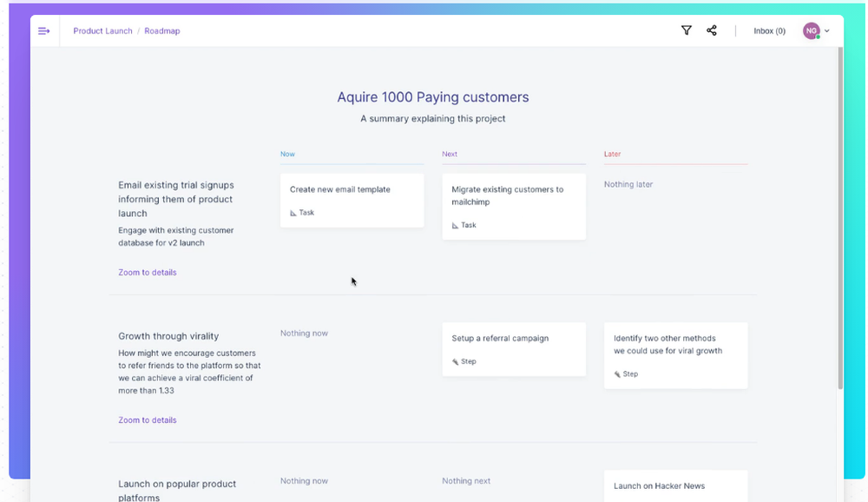
Task: Click Zoom to details under Email existing trial signups
Action: [x=148, y=273]
